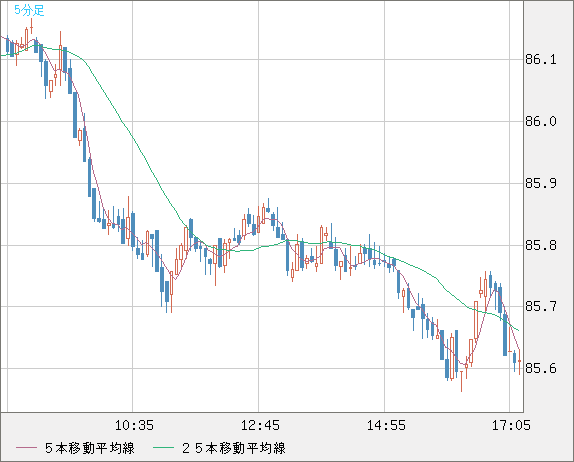This screenshot has height=462, width=574.
Task: Click the 85.8 price axis label
Action: [x=541, y=245]
